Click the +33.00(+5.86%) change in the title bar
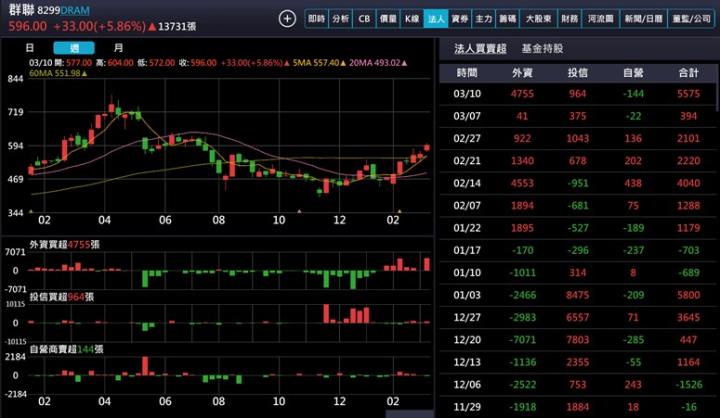Viewport: 720px width, 418px height. tap(100, 26)
